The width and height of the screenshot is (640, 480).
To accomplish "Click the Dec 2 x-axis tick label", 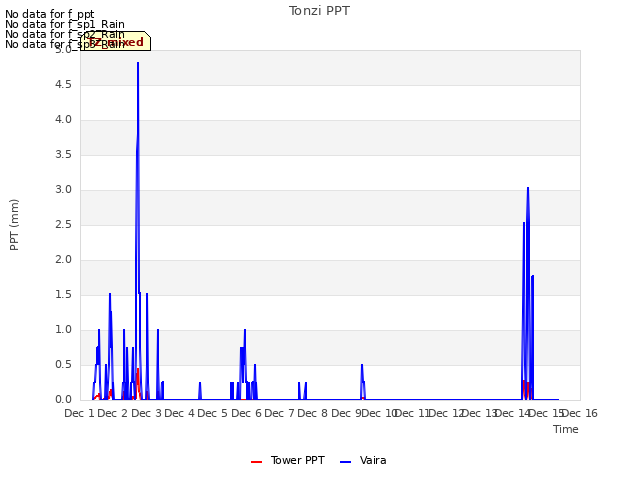I will point(113,413).
